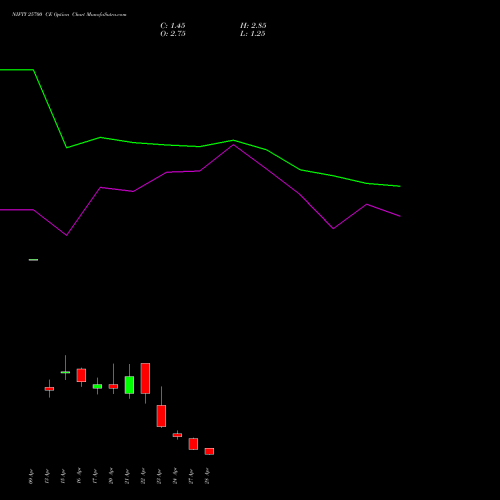Screen dimensions: 500x500
Task: Click the low value L: 1.25
Action: (253, 34)
